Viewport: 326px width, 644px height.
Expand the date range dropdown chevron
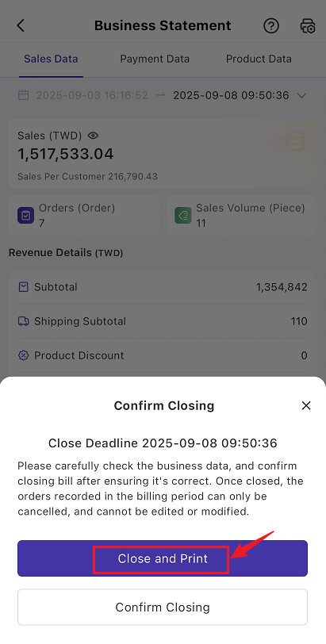pos(301,96)
